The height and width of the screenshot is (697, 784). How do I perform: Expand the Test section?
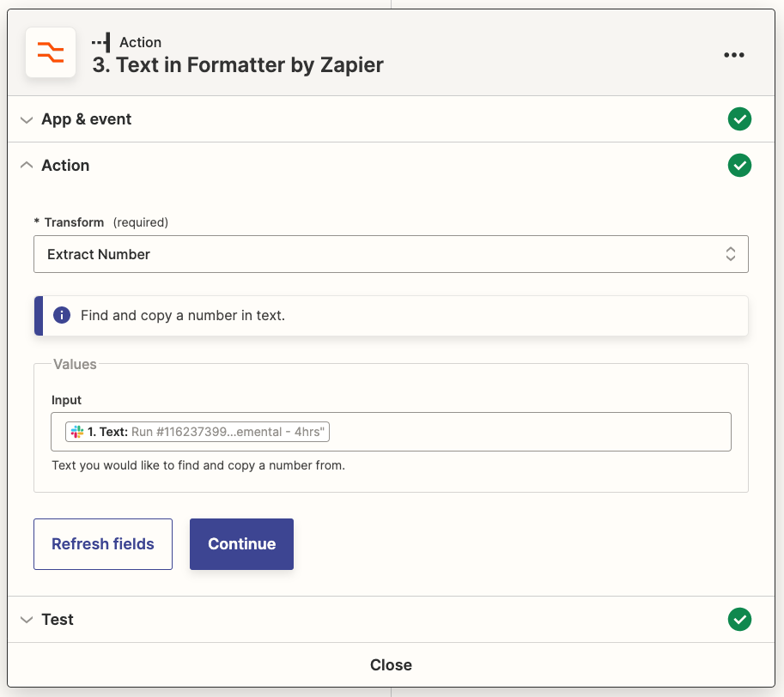click(26, 619)
